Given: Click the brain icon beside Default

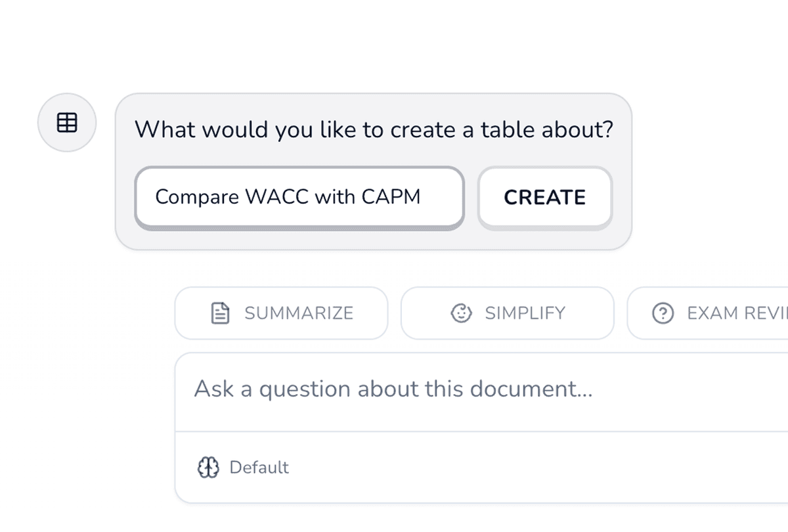Looking at the screenshot, I should (208, 468).
